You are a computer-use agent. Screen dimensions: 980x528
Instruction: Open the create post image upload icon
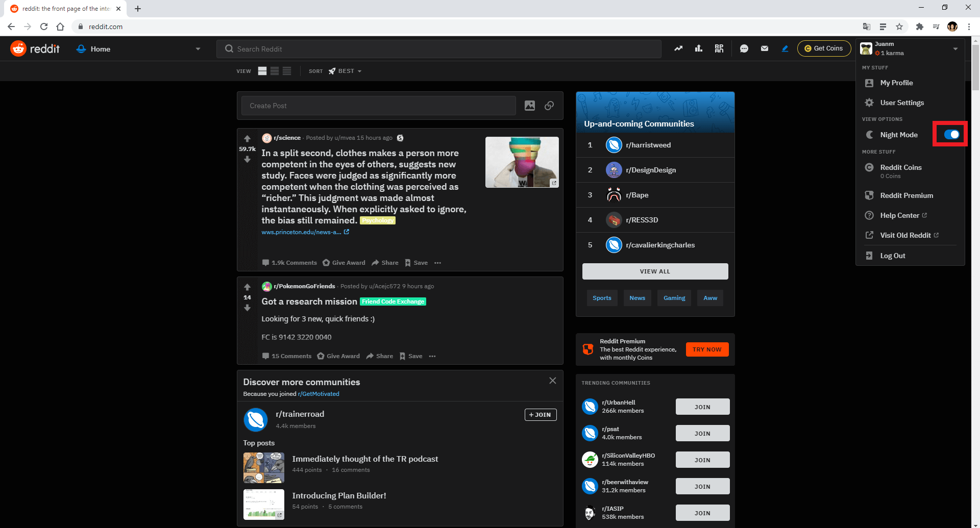click(530, 106)
